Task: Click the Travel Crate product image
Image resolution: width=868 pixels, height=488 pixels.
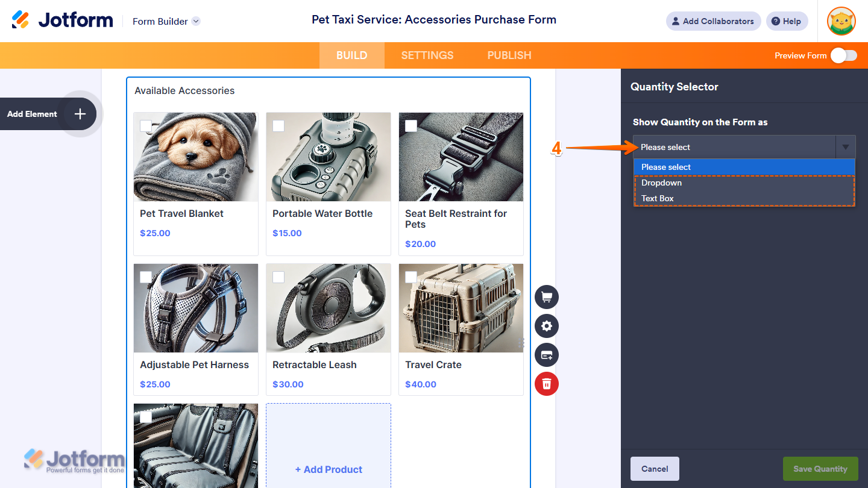Action: pyautogui.click(x=461, y=308)
